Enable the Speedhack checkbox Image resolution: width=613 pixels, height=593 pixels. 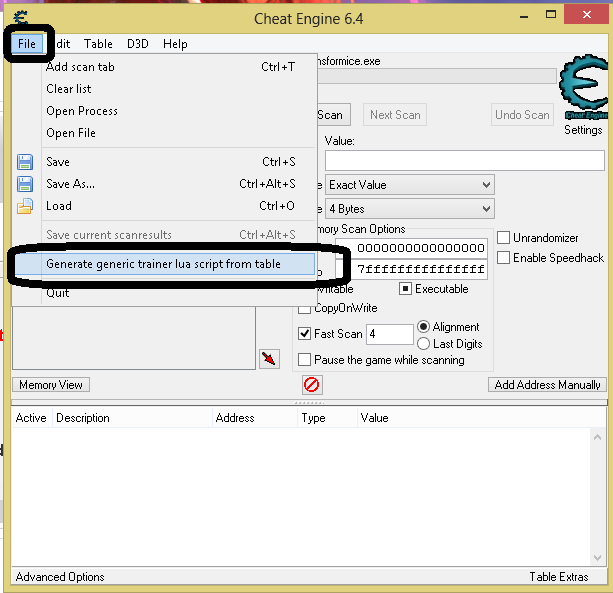[x=503, y=257]
